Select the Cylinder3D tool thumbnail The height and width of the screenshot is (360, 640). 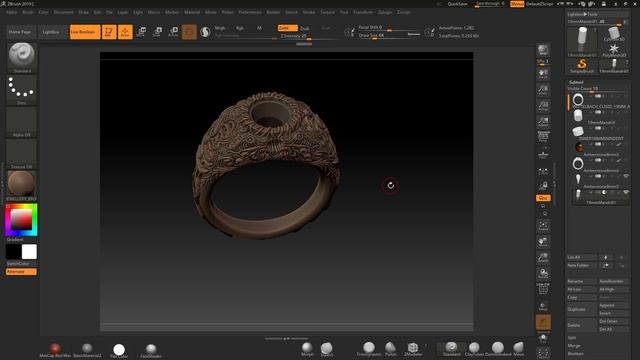pyautogui.click(x=613, y=33)
